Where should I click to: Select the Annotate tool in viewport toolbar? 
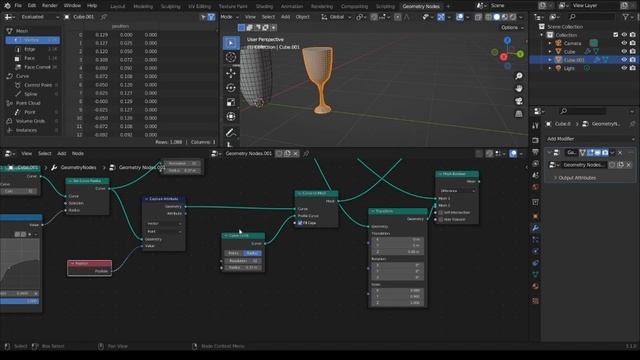click(x=231, y=133)
